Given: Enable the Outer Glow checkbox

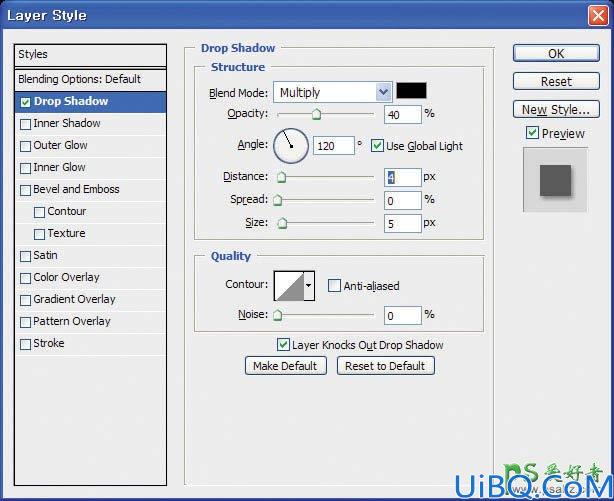Looking at the screenshot, I should pyautogui.click(x=25, y=146).
